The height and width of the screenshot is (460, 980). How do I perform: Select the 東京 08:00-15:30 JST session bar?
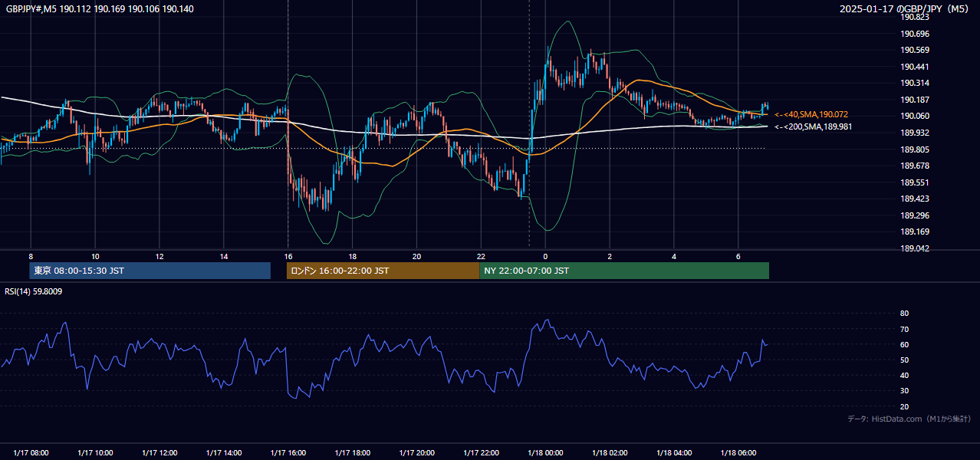pyautogui.click(x=150, y=271)
